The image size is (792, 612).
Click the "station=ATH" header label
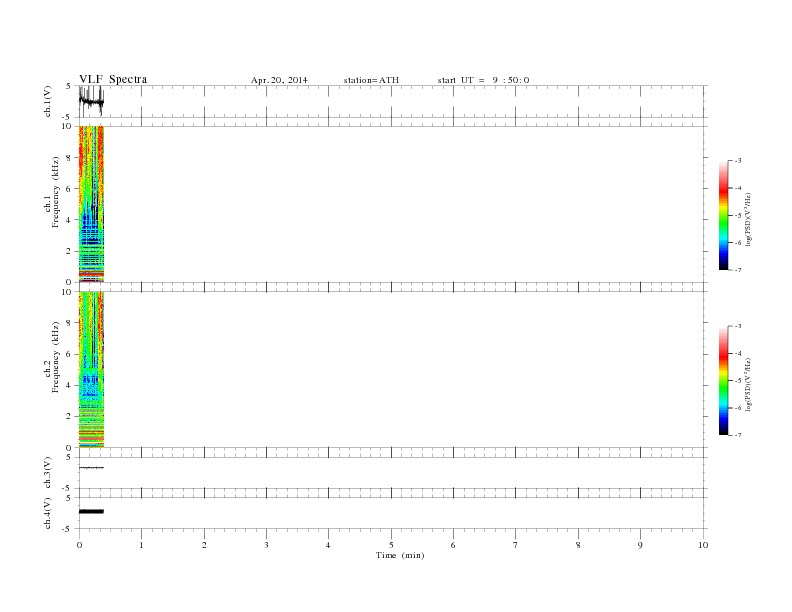tap(371, 80)
